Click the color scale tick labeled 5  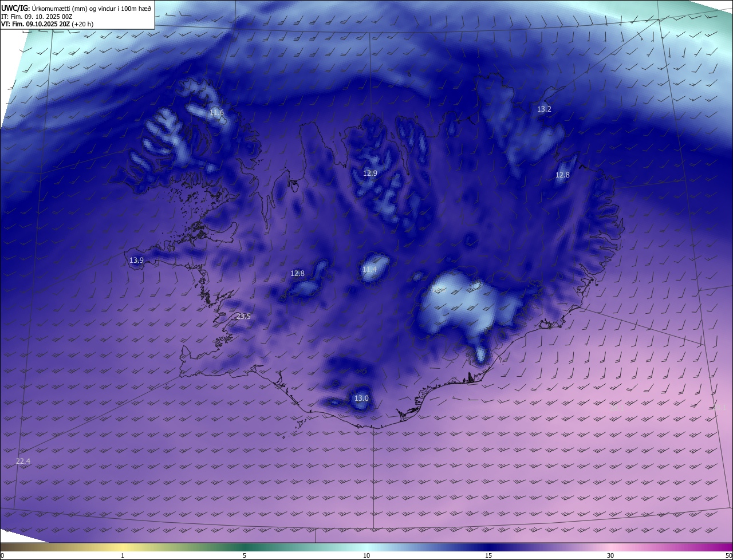click(x=245, y=556)
